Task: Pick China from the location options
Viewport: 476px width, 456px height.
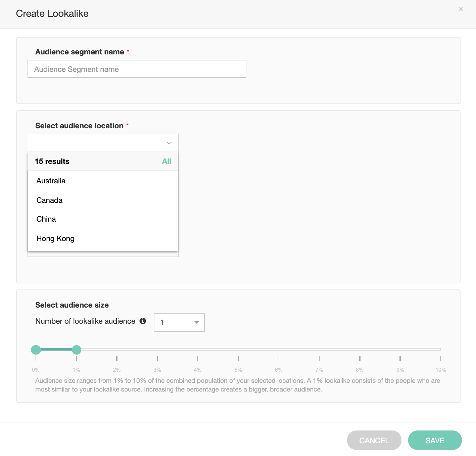Action: coord(46,219)
